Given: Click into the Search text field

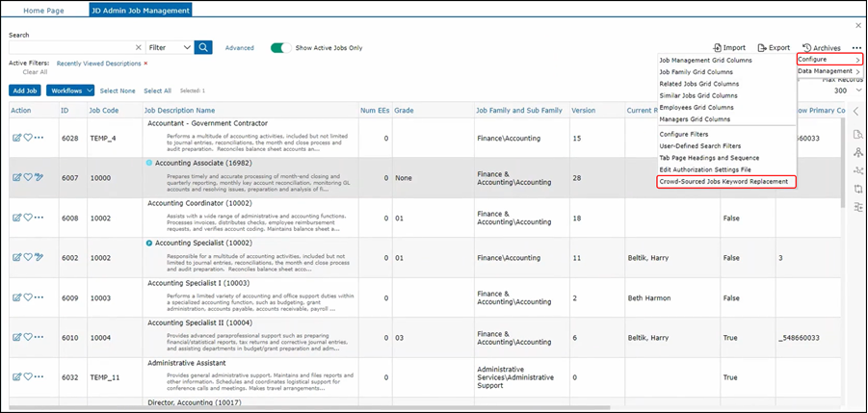Looking at the screenshot, I should pos(69,47).
